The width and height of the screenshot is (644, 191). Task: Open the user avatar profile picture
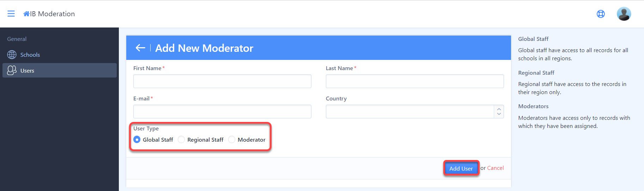(624, 14)
